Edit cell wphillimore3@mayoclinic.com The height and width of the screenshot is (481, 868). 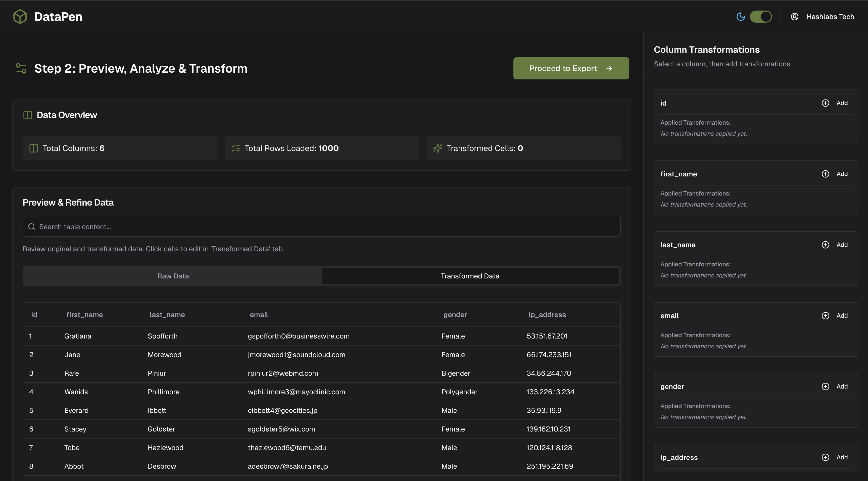coord(297,392)
